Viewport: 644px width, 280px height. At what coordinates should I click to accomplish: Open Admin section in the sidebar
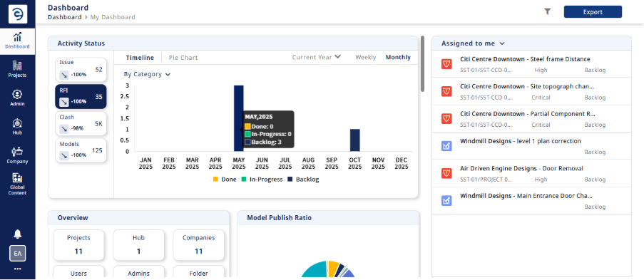17,98
